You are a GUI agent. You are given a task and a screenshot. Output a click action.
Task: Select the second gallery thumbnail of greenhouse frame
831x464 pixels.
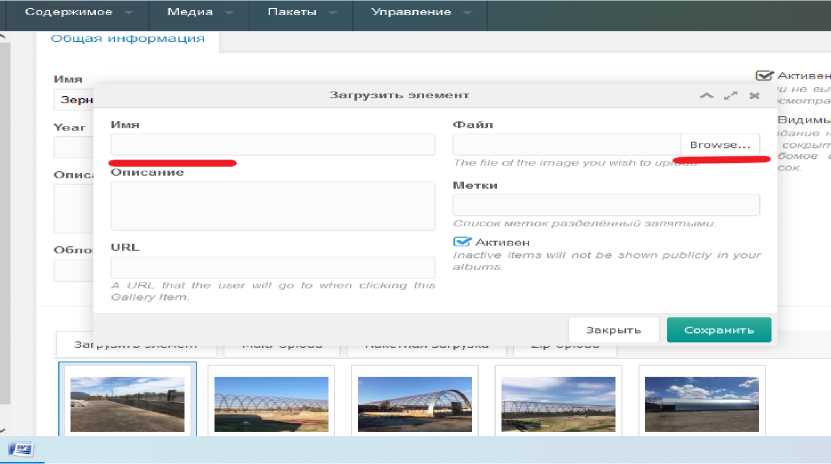point(271,404)
